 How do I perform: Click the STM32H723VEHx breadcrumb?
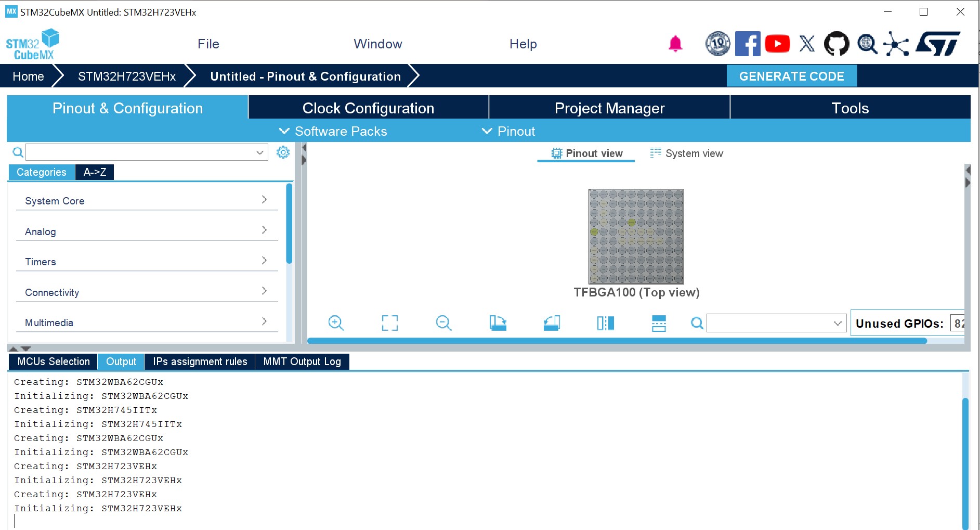127,76
